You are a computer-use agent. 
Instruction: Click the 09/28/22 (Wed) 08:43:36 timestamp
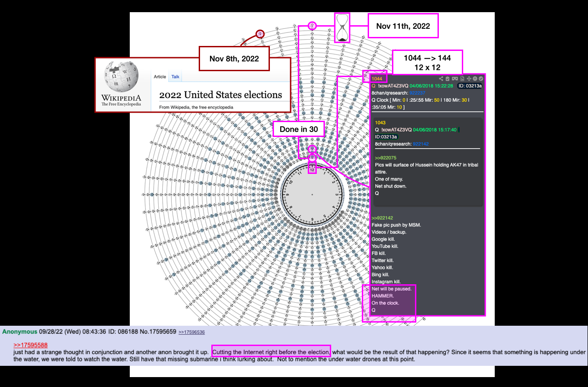click(x=73, y=332)
